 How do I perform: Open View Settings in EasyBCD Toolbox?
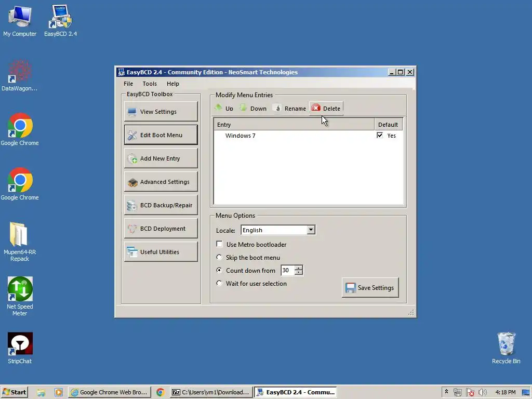point(161,112)
